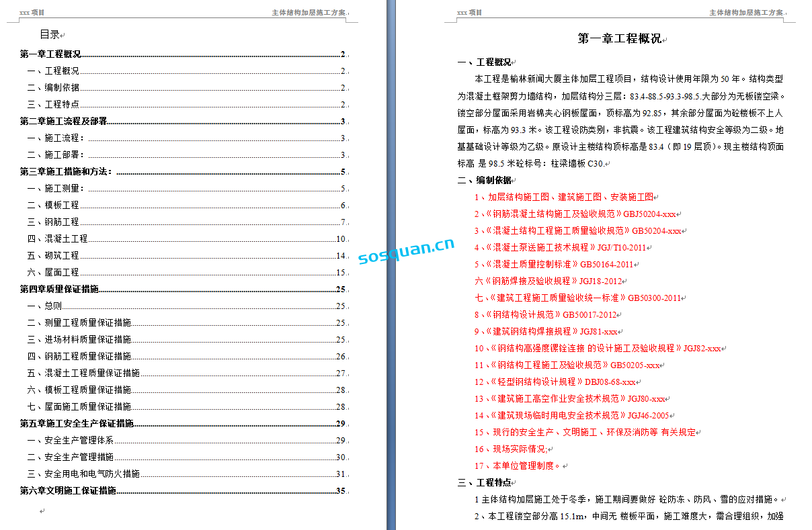Jump to 第三章施工措施和方法 in contents
This screenshot has width=812, height=530.
click(x=66, y=172)
